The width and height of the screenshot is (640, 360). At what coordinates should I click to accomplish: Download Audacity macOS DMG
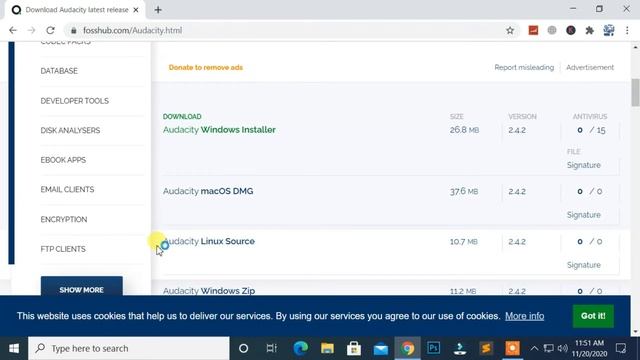[x=208, y=191]
